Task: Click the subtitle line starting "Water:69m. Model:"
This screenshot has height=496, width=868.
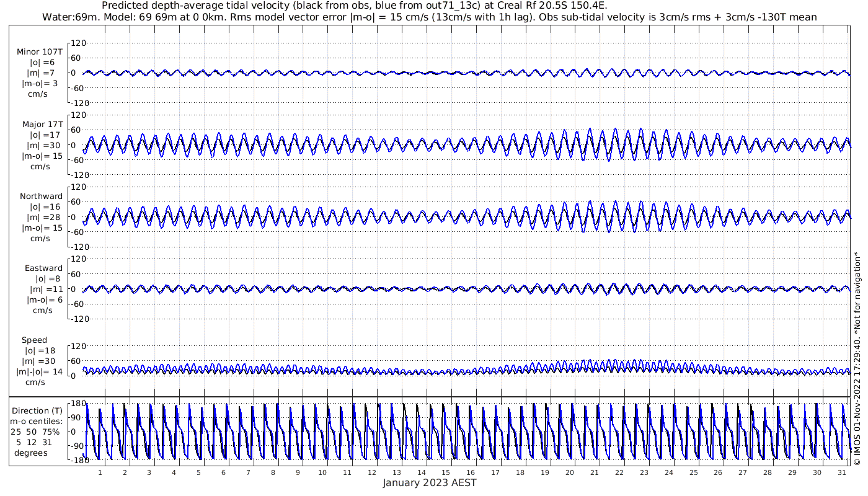Action: click(x=429, y=17)
